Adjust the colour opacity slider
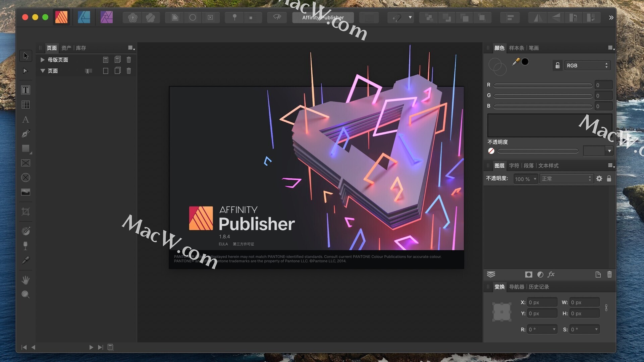The height and width of the screenshot is (362, 644). [x=538, y=151]
